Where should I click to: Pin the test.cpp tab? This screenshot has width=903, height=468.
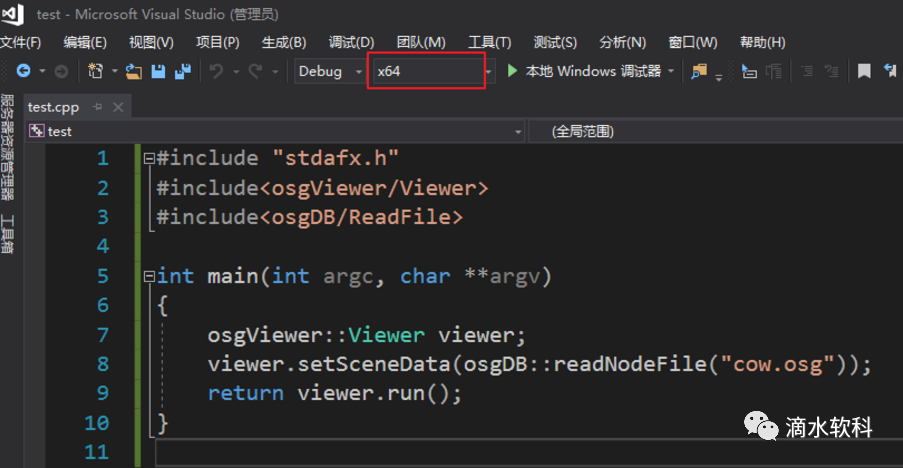point(97,107)
